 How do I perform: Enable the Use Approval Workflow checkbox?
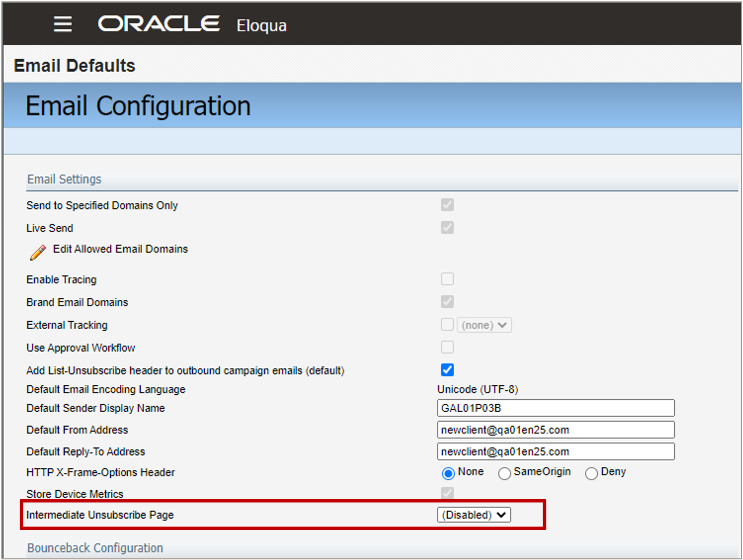[x=447, y=347]
